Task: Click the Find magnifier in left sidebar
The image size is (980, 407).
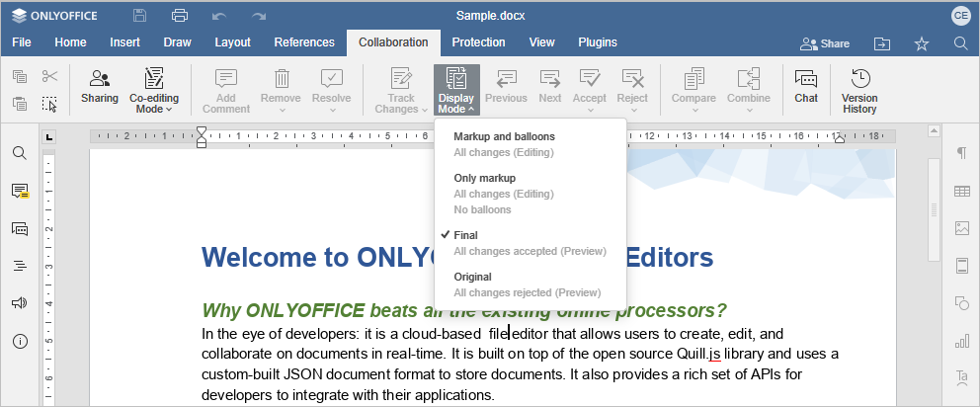Action: [x=20, y=153]
